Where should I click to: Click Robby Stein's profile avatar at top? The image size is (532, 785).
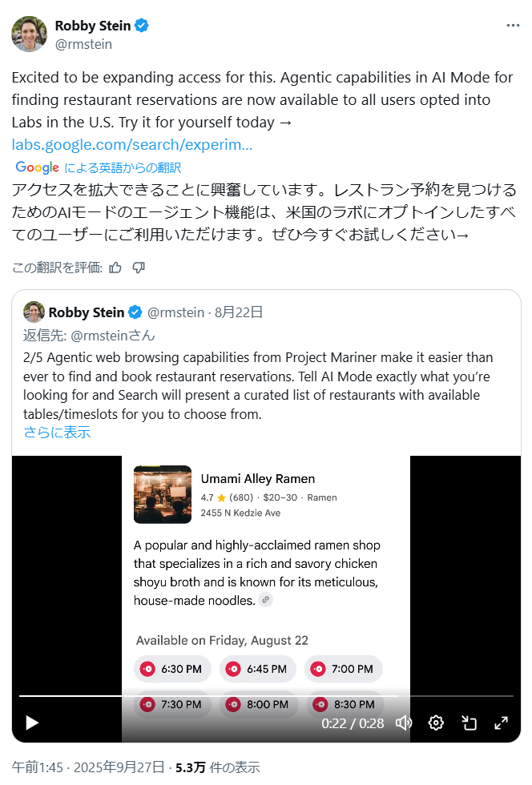(29, 34)
